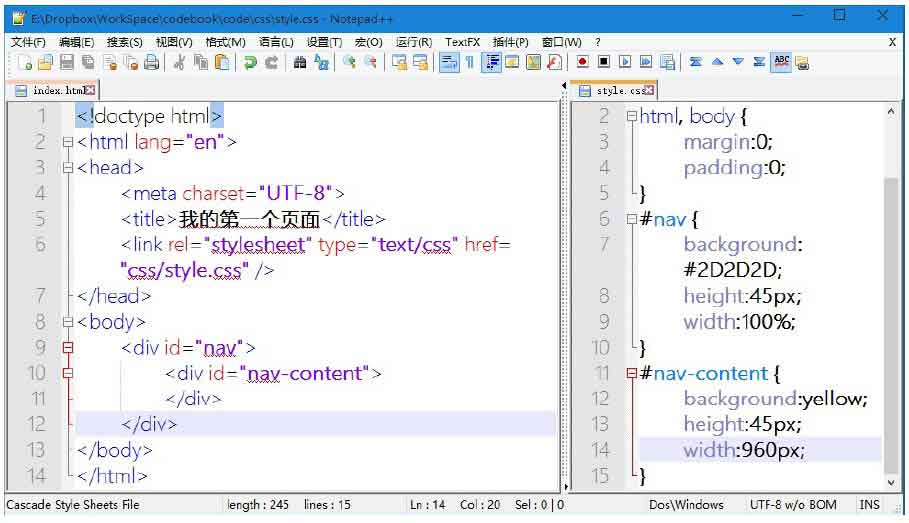909x523 pixels.
Task: Collapse the #nav-content CSS rule fold
Action: click(x=631, y=373)
